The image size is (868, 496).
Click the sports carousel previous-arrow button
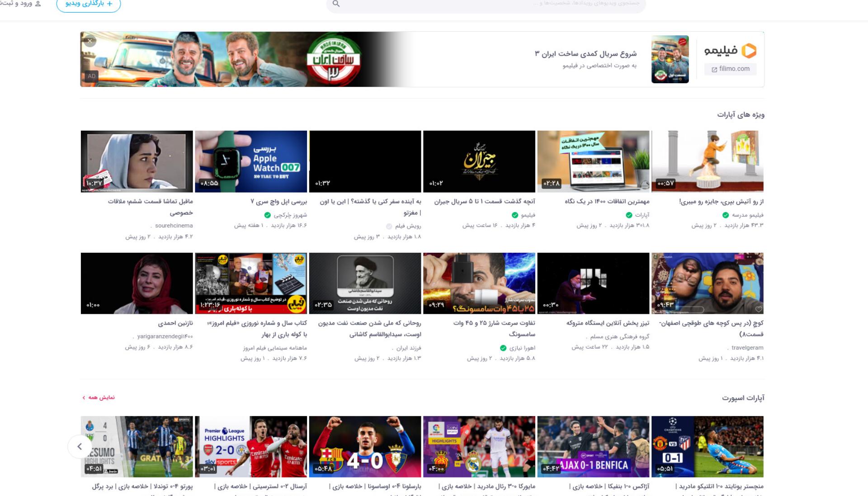(x=80, y=447)
